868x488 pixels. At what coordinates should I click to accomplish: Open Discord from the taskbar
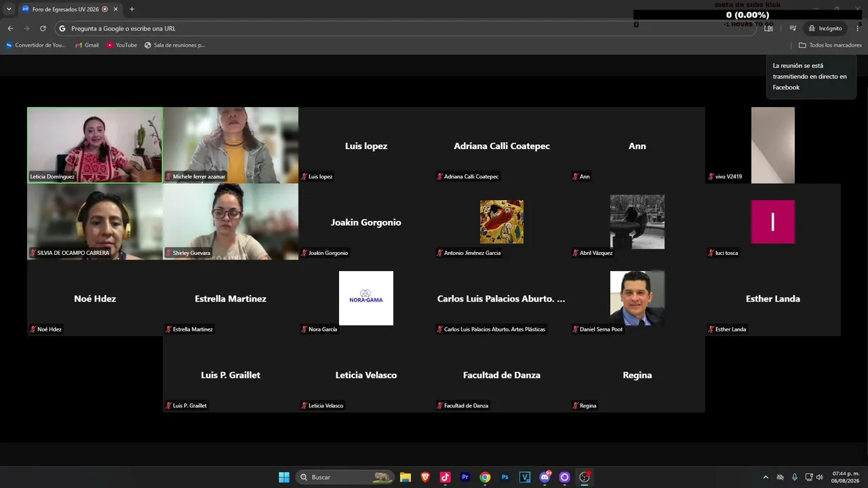545,477
